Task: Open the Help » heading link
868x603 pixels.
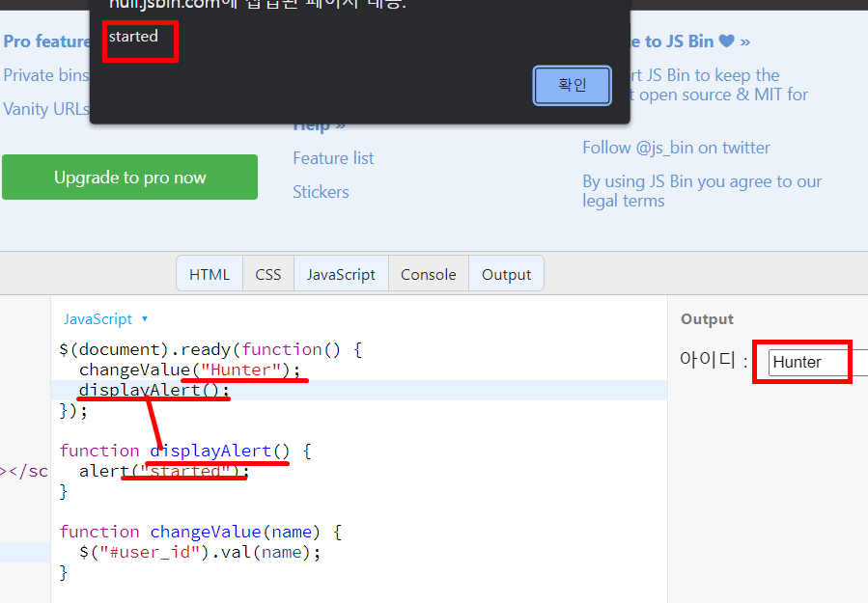Action: point(320,126)
